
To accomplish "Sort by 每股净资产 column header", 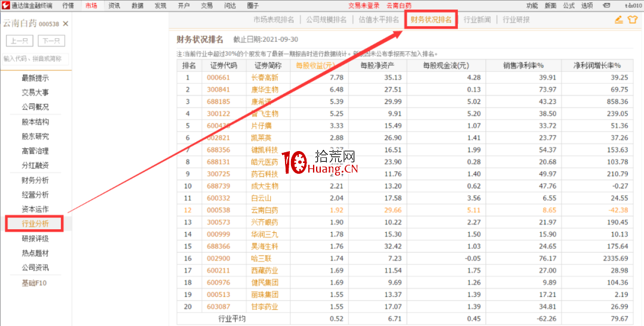I will point(377,65).
